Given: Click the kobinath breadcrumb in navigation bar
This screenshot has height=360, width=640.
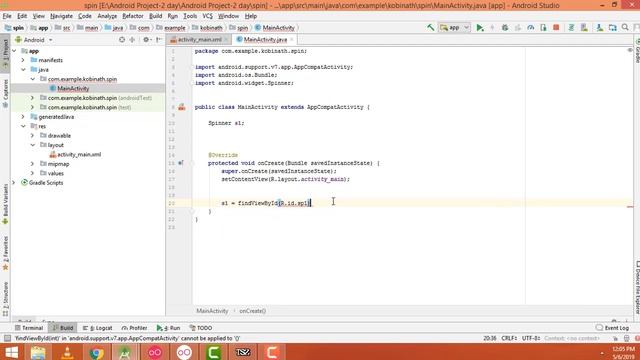Looking at the screenshot, I should click(x=207, y=28).
